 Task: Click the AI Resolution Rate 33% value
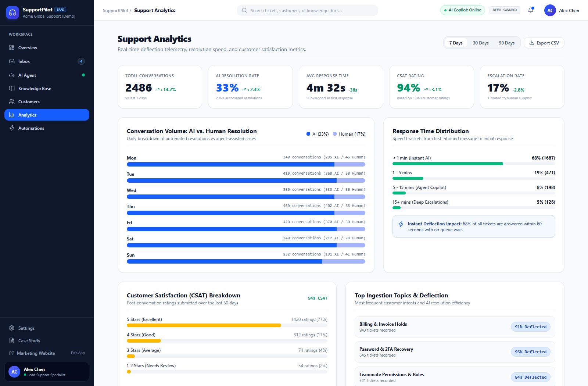[227, 88]
